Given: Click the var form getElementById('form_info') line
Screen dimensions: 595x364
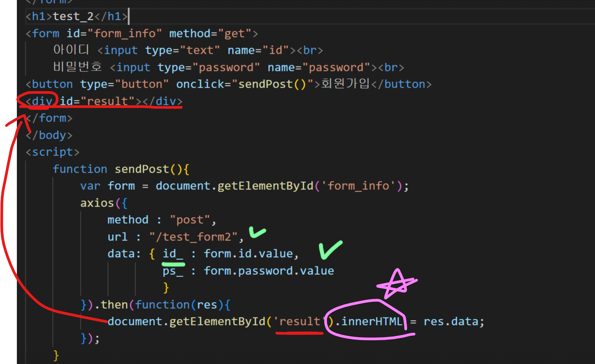Looking at the screenshot, I should tap(245, 186).
